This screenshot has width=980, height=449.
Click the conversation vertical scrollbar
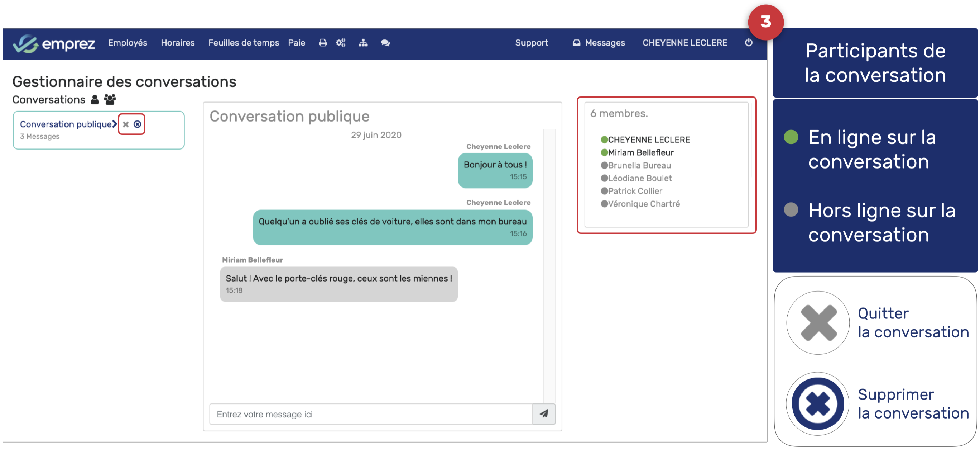pyautogui.click(x=549, y=266)
